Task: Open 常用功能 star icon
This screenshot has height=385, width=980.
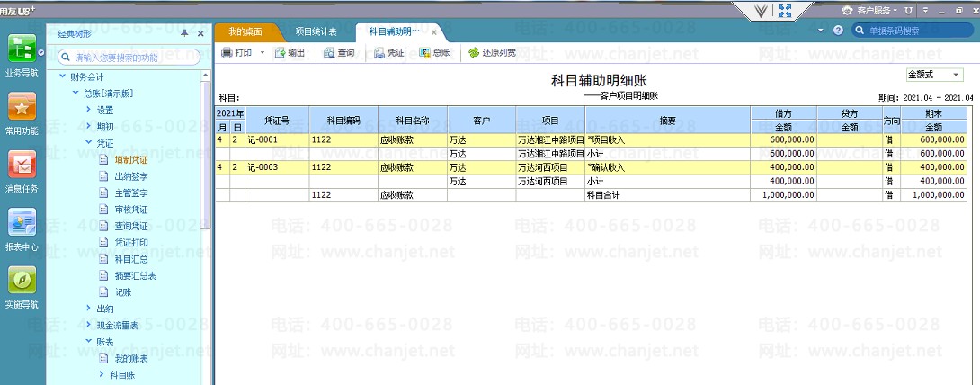Action: (x=22, y=106)
